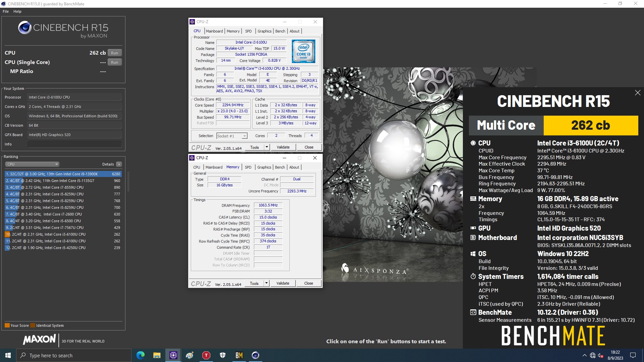The height and width of the screenshot is (362, 644).
Task: Switch to SPD tab in upper CPU-Z
Action: (248, 31)
